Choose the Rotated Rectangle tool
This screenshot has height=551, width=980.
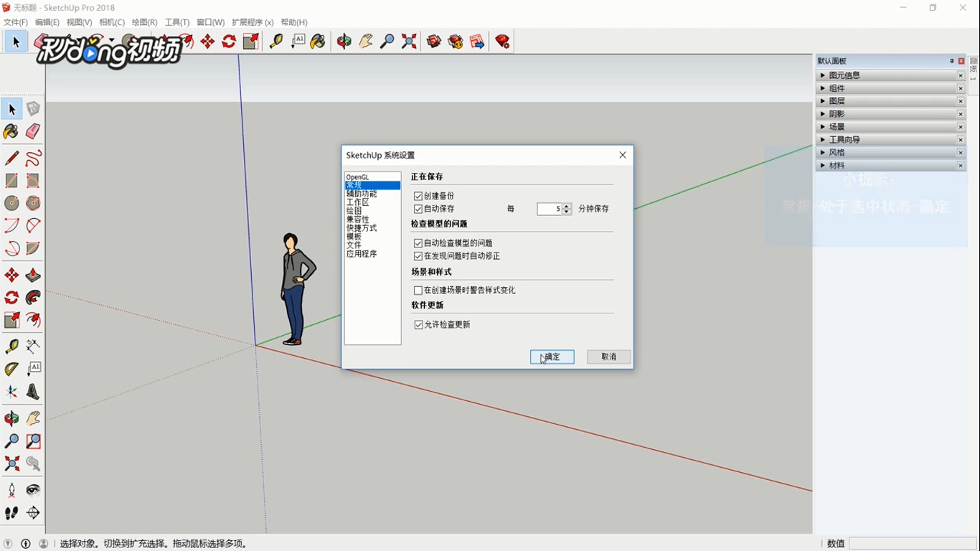33,181
